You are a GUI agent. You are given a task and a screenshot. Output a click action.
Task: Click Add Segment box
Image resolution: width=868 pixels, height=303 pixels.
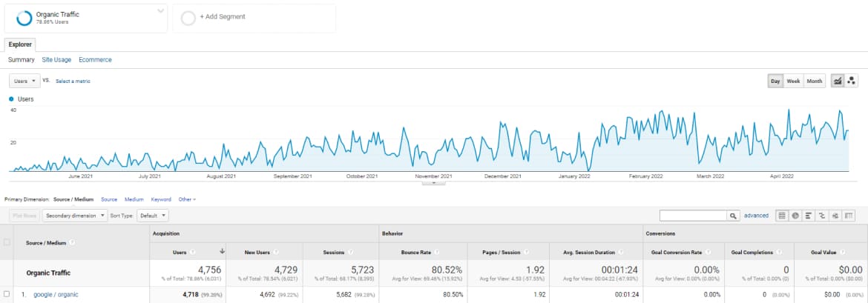[x=254, y=17]
